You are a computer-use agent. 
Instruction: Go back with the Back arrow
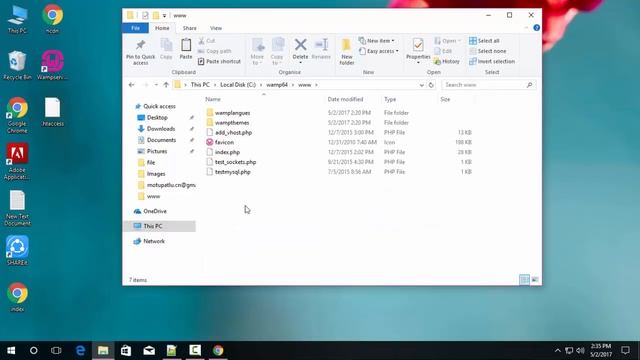pos(131,85)
